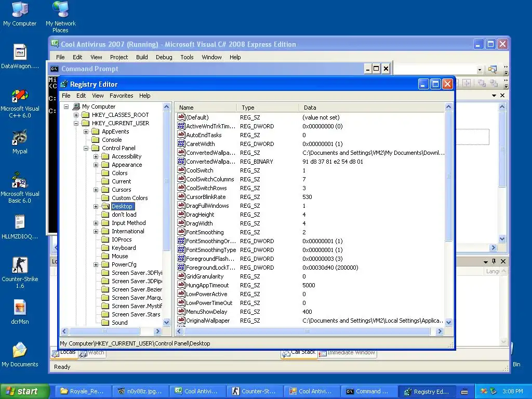Click the values pane scroll down arrow
Screen dimensions: 532x399
(x=448, y=322)
